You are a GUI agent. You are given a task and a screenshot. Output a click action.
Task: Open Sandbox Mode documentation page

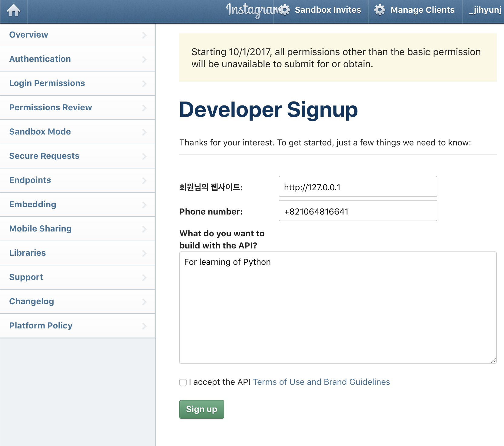pos(40,132)
